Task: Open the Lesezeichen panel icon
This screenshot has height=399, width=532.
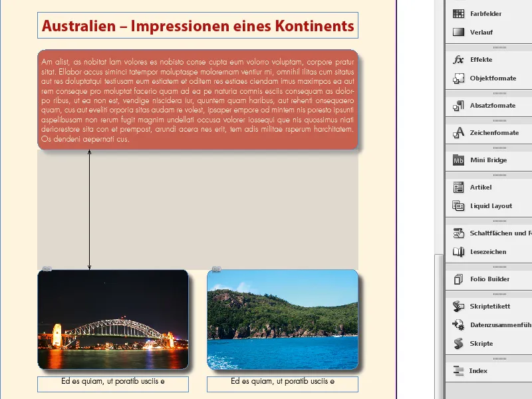Action: pyautogui.click(x=458, y=252)
